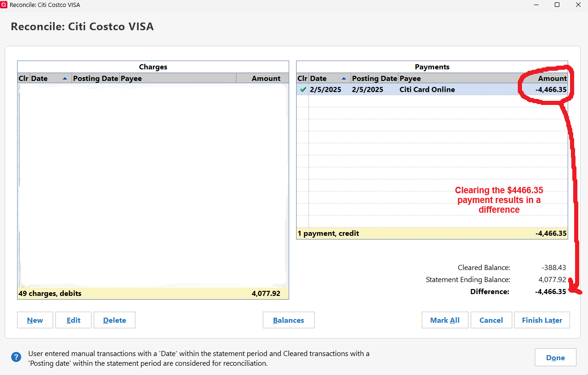Click the Quicken app icon in title bar

point(4,5)
